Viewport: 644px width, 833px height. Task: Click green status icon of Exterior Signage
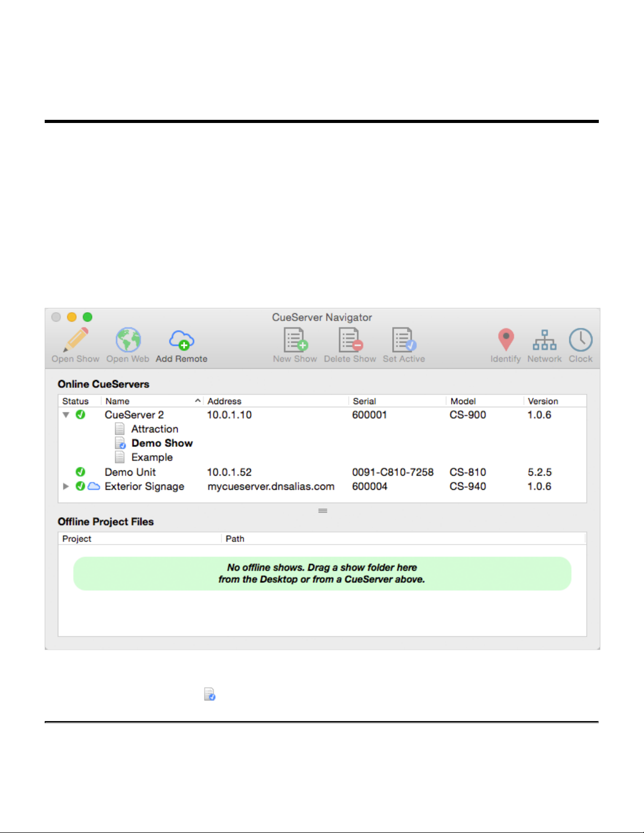(80, 486)
